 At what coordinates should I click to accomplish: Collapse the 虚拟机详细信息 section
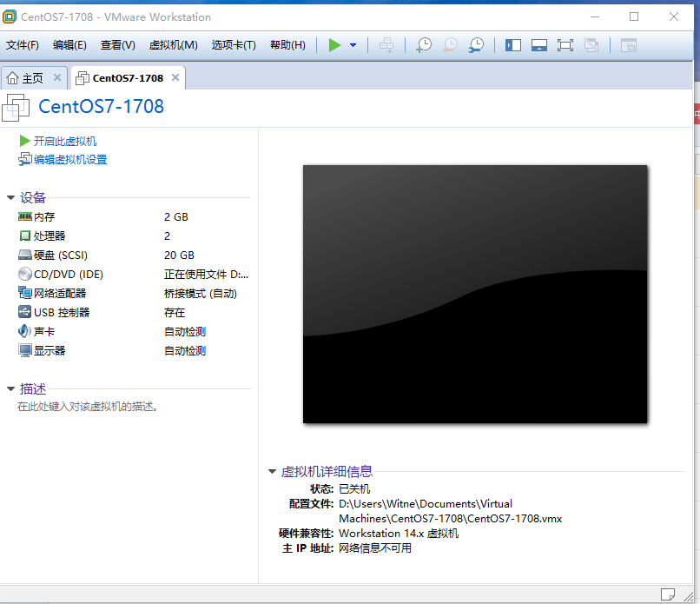[x=273, y=471]
